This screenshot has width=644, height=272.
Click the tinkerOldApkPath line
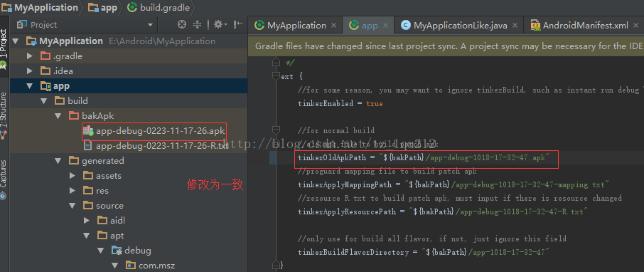[423, 157]
